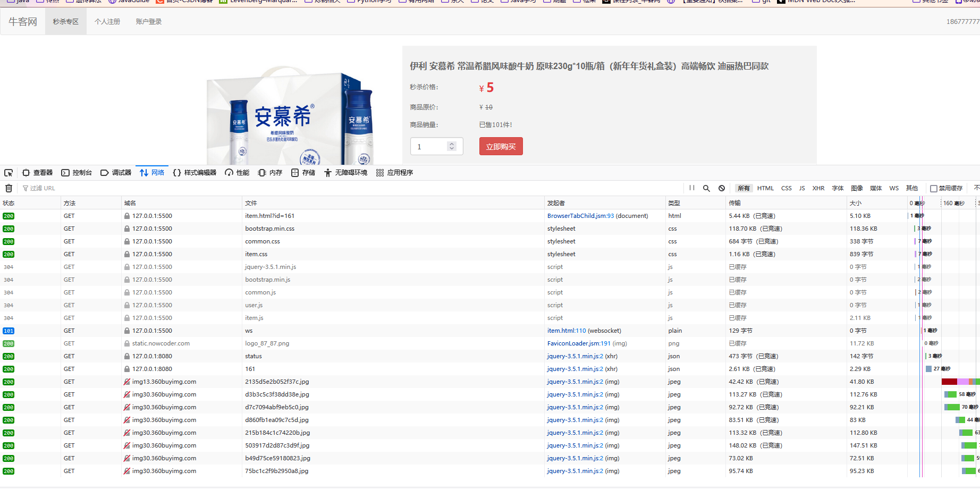Sort by the 域名 column header
Screen dimensions: 980x489
[182, 203]
